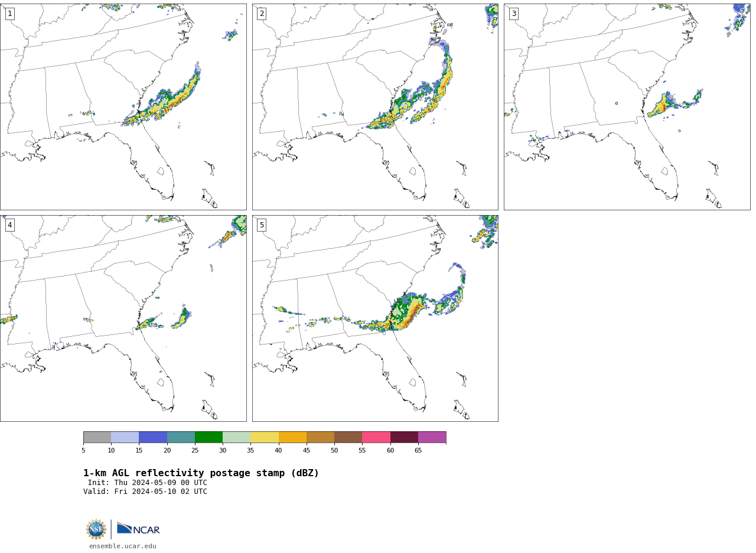Click the panel number 1 label

pyautogui.click(x=9, y=14)
